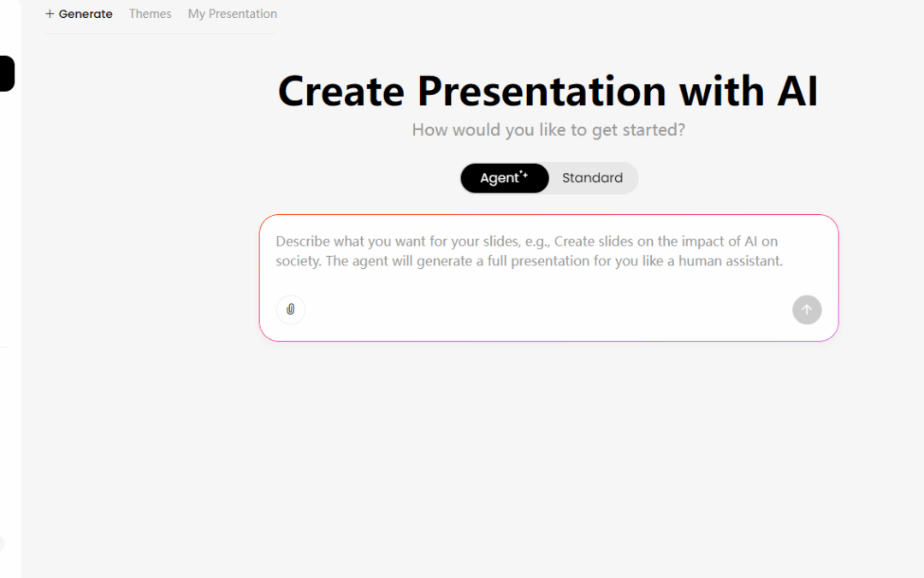Switch to Standard generation mode

point(592,178)
